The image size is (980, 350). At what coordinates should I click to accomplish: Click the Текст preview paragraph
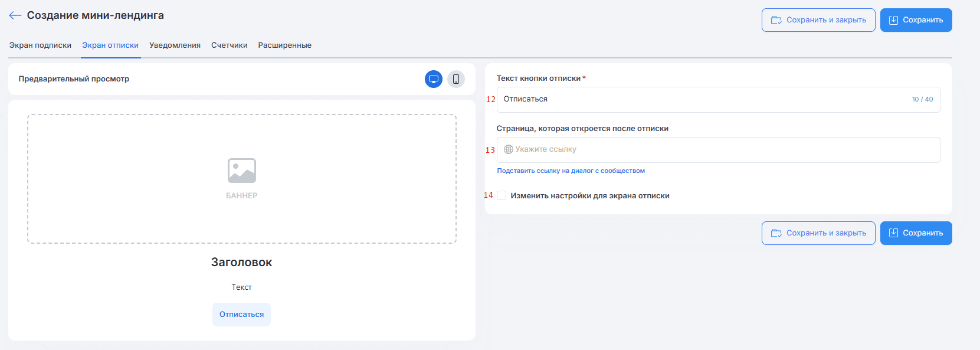pyautogui.click(x=242, y=287)
